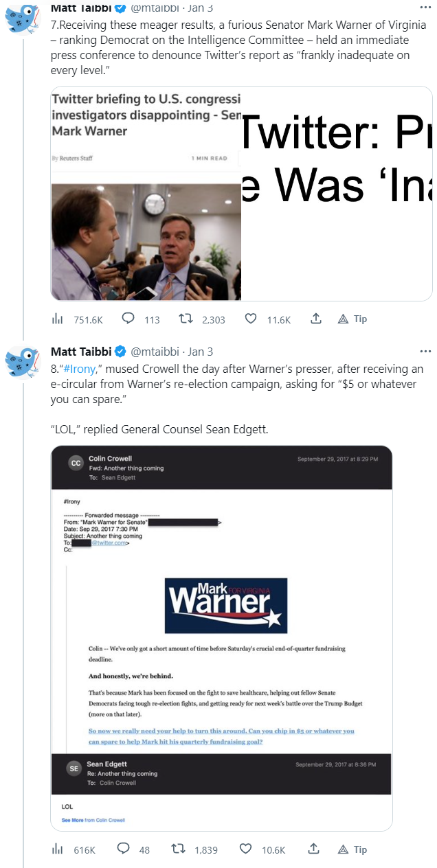Click reply icon on tweet 7
The image size is (437, 868).
pyautogui.click(x=128, y=319)
